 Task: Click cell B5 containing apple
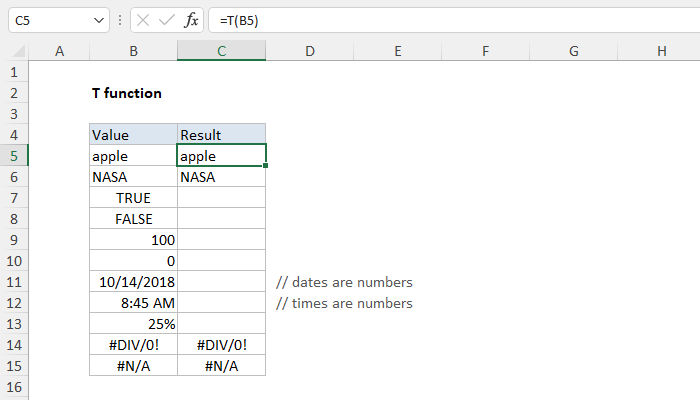[133, 156]
